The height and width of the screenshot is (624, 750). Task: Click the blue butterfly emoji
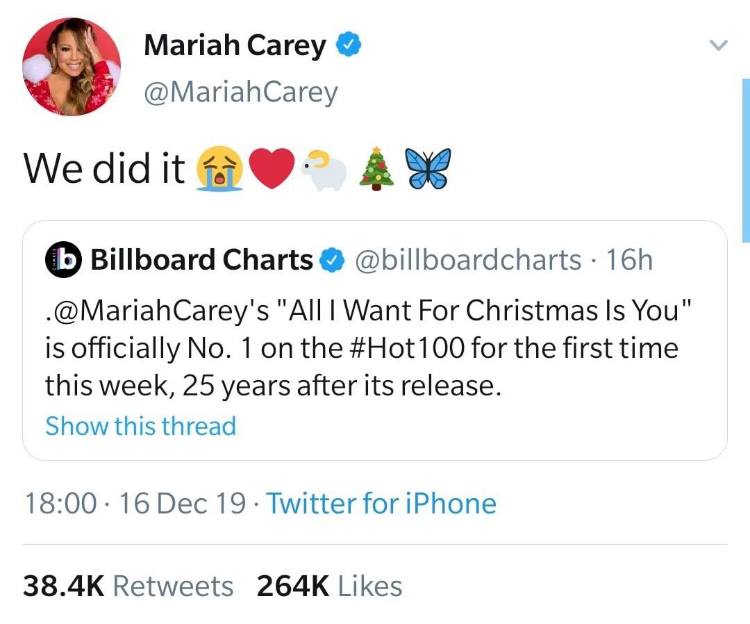point(428,168)
